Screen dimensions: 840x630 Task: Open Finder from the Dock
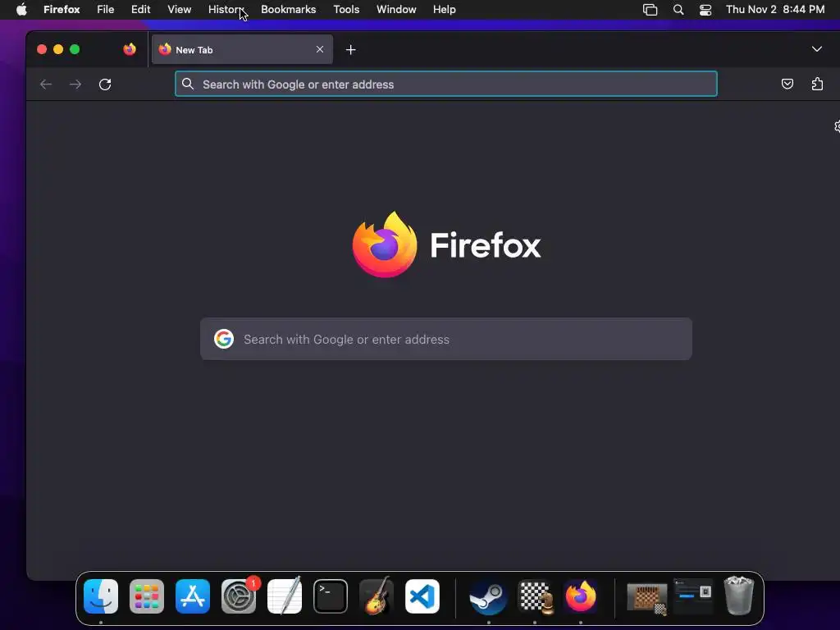click(101, 596)
